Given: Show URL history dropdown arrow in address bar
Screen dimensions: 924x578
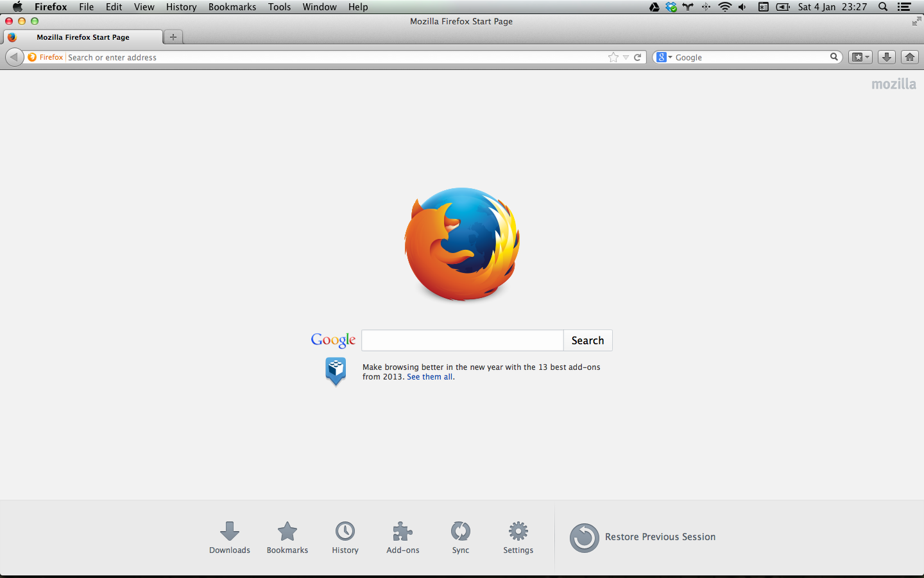Looking at the screenshot, I should [626, 57].
